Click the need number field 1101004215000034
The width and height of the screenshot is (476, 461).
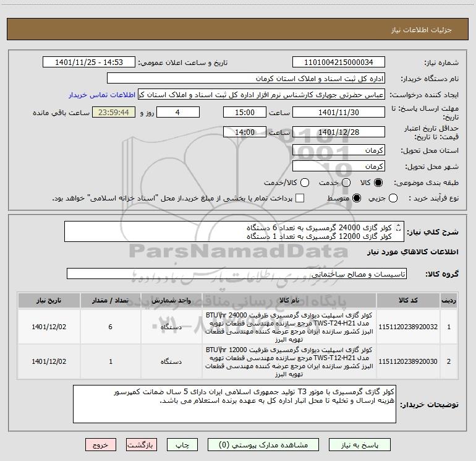[339, 62]
